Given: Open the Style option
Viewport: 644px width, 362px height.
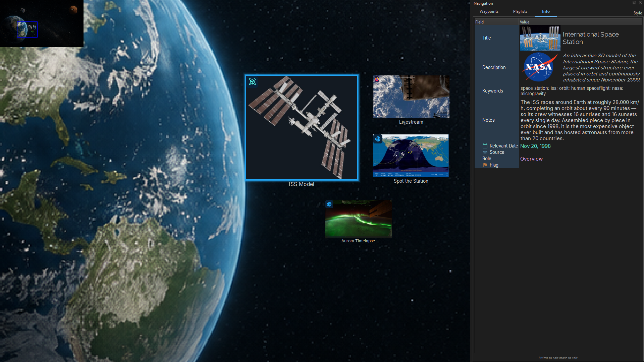Looking at the screenshot, I should 638,13.
